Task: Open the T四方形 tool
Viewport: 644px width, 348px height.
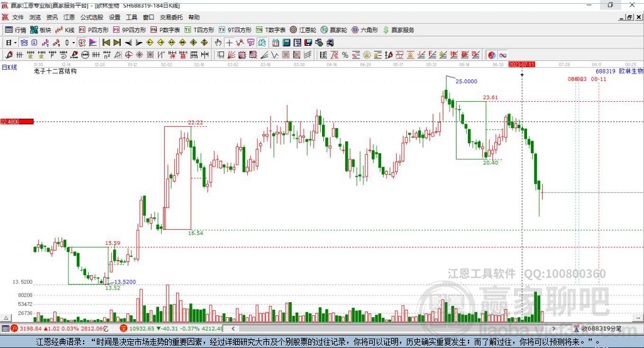Action: [x=199, y=30]
